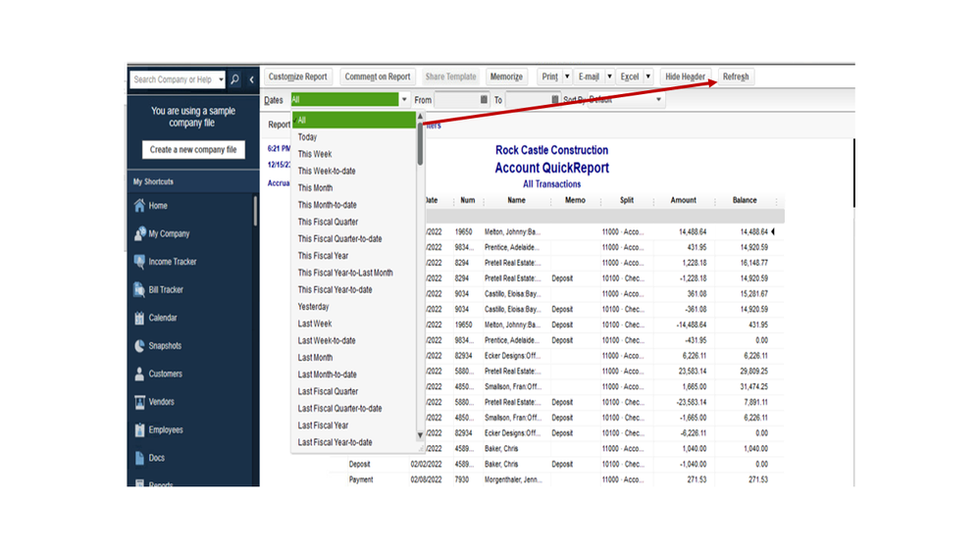
Task: Click the date list scroll-up arrow
Action: coord(420,117)
